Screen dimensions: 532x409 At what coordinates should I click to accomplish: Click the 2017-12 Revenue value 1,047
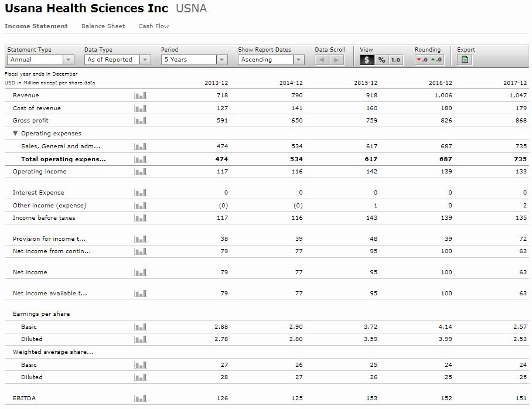click(x=518, y=96)
